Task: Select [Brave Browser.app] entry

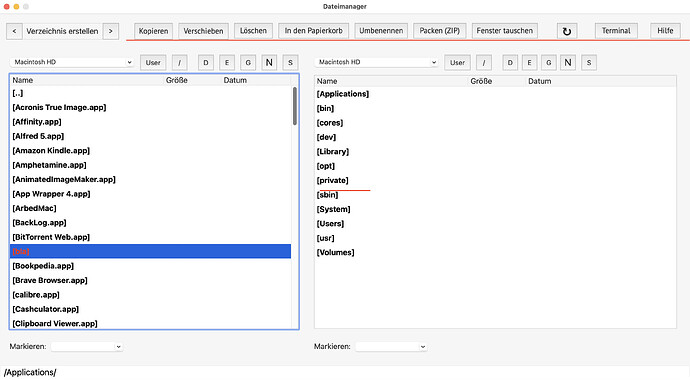Action: [x=150, y=280]
